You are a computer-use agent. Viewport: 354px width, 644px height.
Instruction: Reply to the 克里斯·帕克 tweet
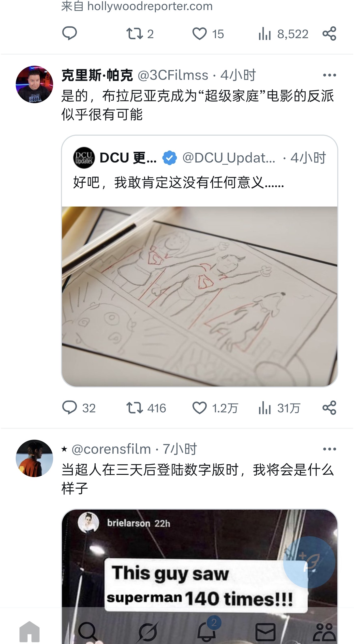(69, 408)
